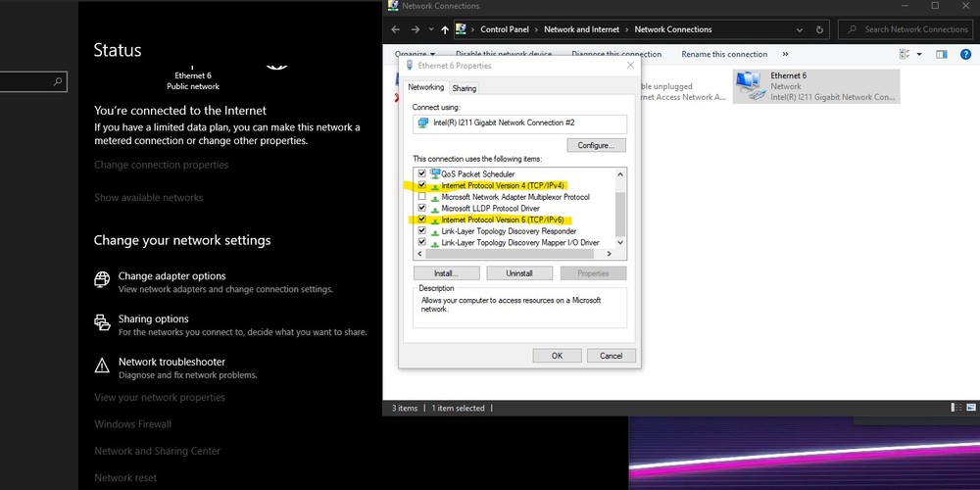This screenshot has width=980, height=490.
Task: Switch to the Sharing tab
Action: tap(465, 88)
